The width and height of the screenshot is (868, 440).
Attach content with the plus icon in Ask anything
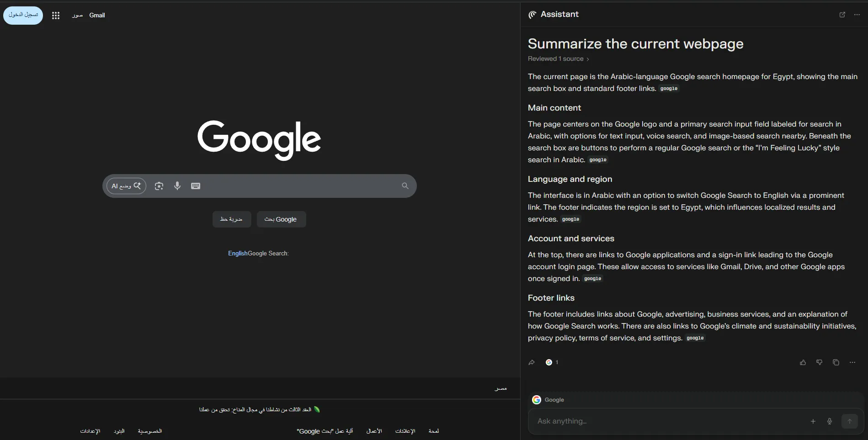[813, 421]
